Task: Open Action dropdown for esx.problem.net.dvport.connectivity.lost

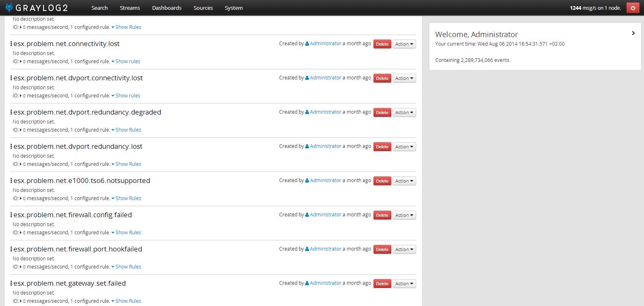Action: [x=404, y=78]
